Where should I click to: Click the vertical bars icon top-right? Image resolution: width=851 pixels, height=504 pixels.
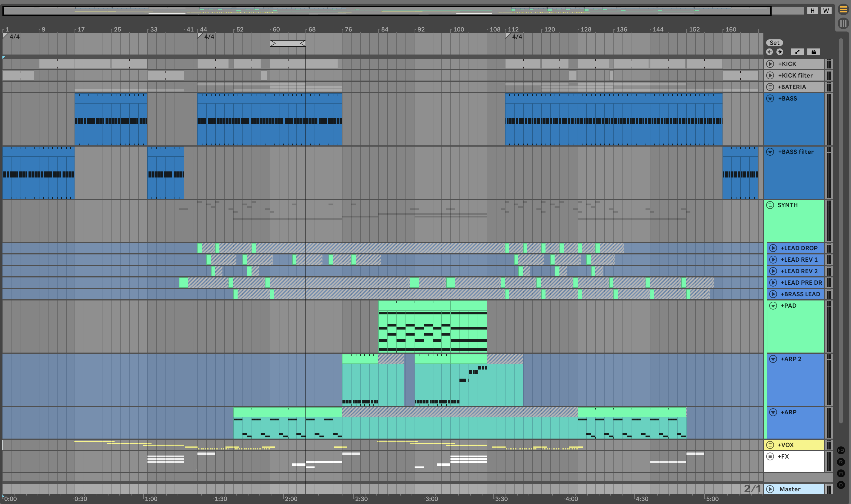[843, 23]
